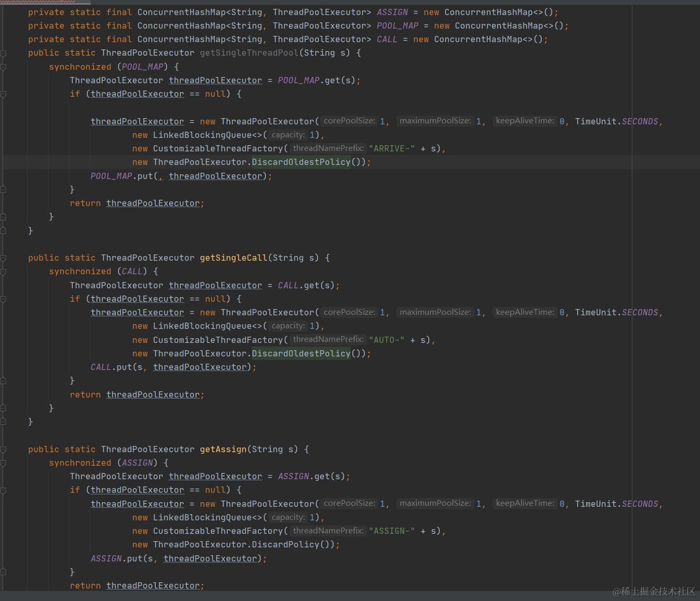
Task: Click "new ConcurrentHashMap<>()" on the CALL declaration line
Action: (478, 40)
